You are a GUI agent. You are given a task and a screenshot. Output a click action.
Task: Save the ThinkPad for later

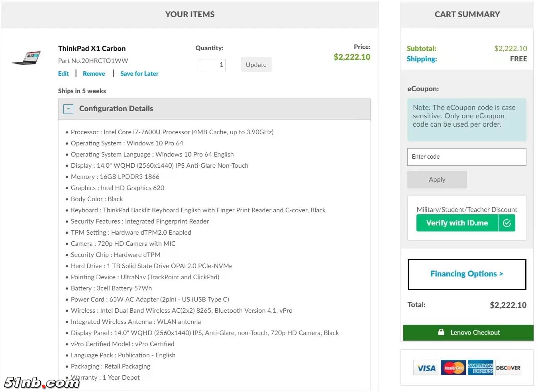pos(139,74)
